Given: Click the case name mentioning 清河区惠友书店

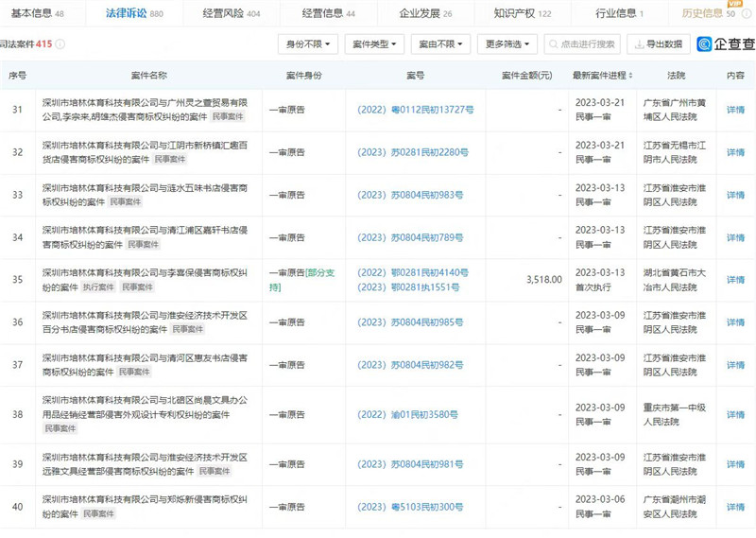Looking at the screenshot, I should tap(145, 365).
